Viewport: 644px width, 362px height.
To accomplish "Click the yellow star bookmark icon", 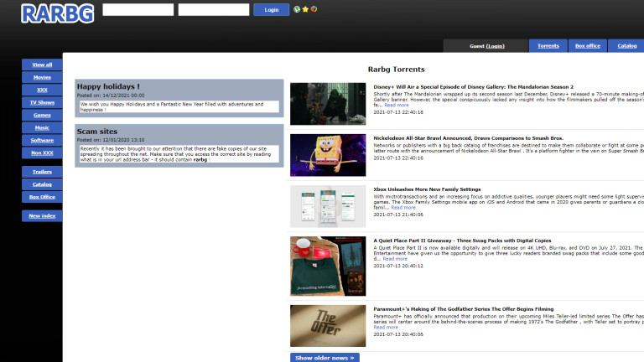I will [x=305, y=10].
